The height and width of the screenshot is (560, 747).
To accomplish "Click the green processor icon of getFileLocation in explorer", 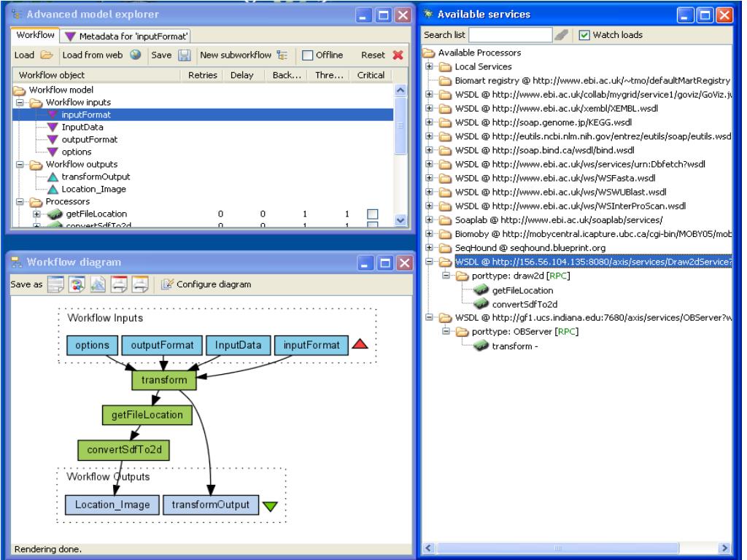I will tap(55, 214).
